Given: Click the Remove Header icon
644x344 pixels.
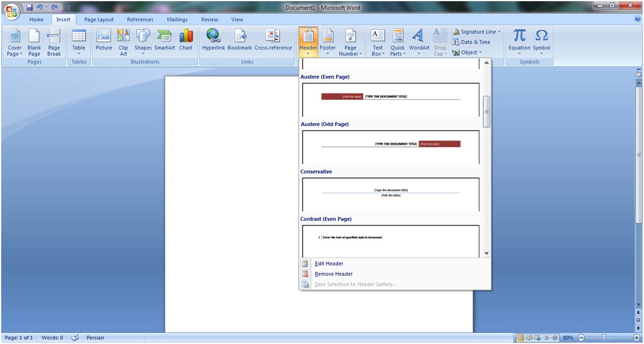Looking at the screenshot, I should coord(305,274).
